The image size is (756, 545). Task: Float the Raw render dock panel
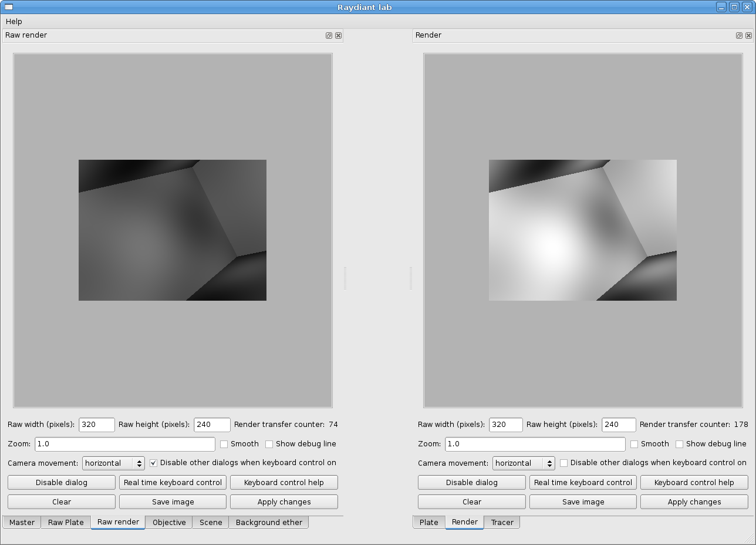point(329,36)
